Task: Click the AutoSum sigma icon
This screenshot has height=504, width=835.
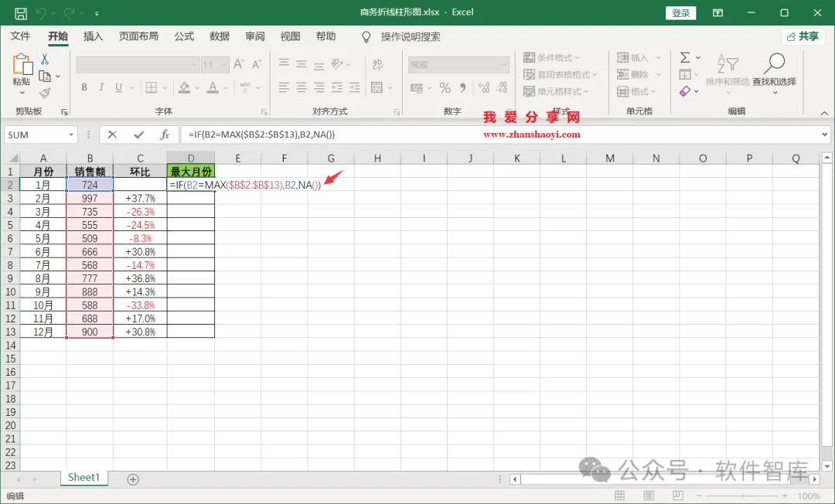Action: click(685, 57)
